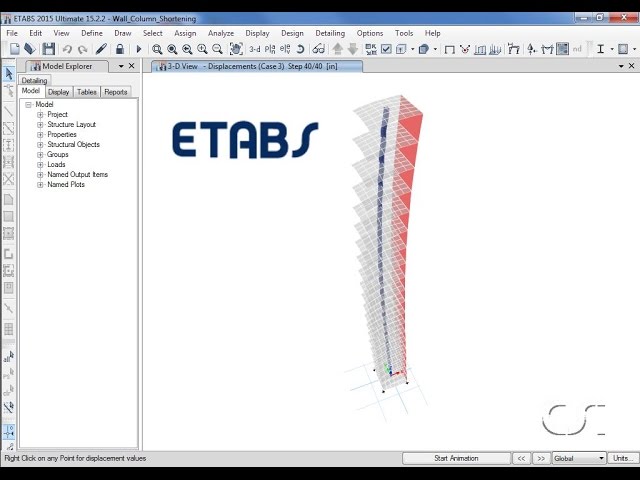Open the Detailing menu
The height and width of the screenshot is (480, 640).
(330, 33)
